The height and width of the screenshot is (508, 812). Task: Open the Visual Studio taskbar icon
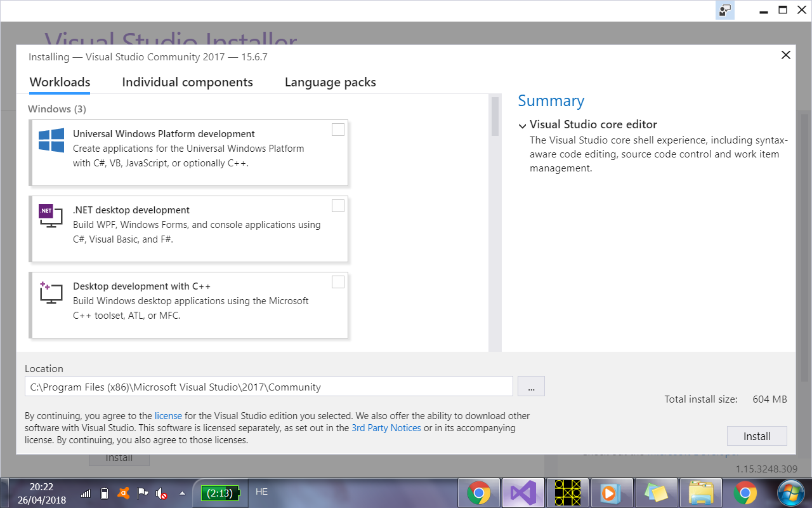(523, 493)
